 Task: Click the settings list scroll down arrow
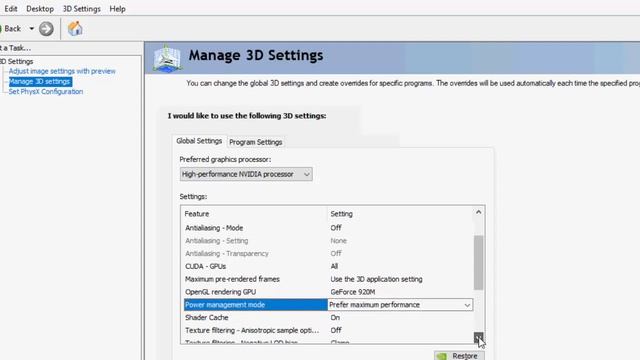(x=478, y=337)
